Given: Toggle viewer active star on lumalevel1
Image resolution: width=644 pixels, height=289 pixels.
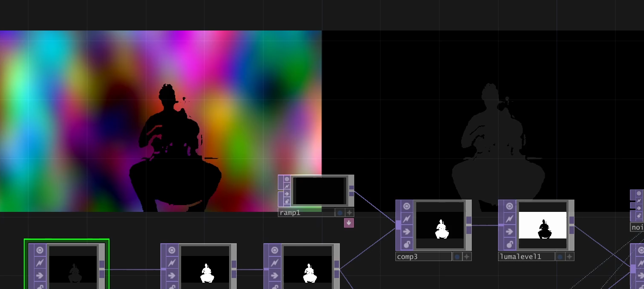Looking at the screenshot, I should pyautogui.click(x=570, y=257).
